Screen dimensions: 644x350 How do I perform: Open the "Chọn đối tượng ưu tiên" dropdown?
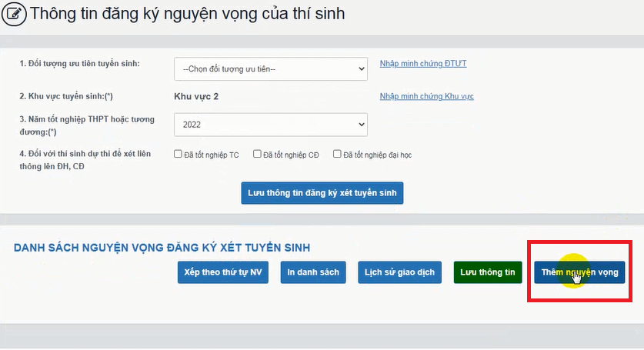point(271,68)
